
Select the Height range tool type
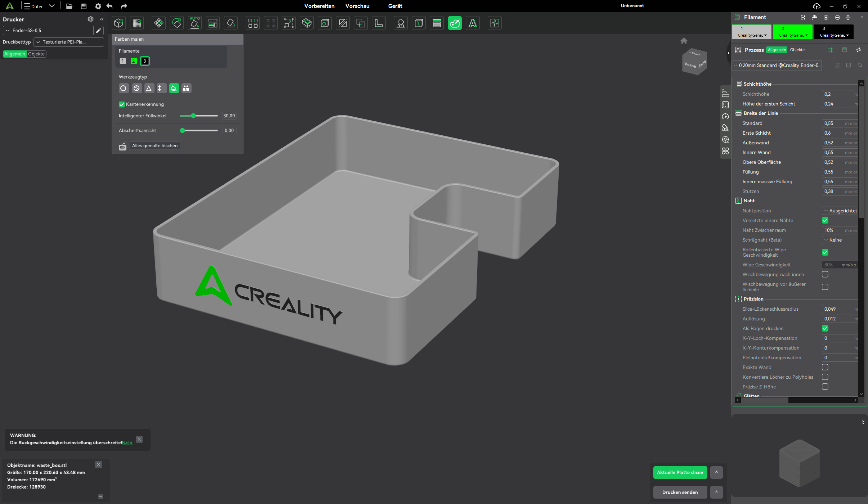tap(161, 88)
